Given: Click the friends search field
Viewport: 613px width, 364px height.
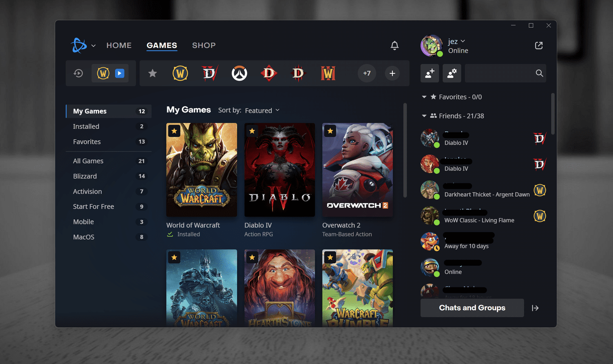Looking at the screenshot, I should (x=502, y=73).
